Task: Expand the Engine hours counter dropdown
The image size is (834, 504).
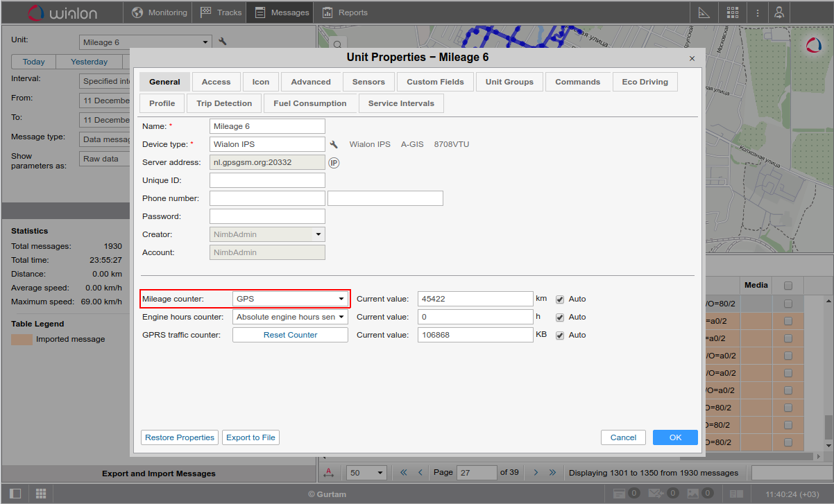Action: pos(290,317)
